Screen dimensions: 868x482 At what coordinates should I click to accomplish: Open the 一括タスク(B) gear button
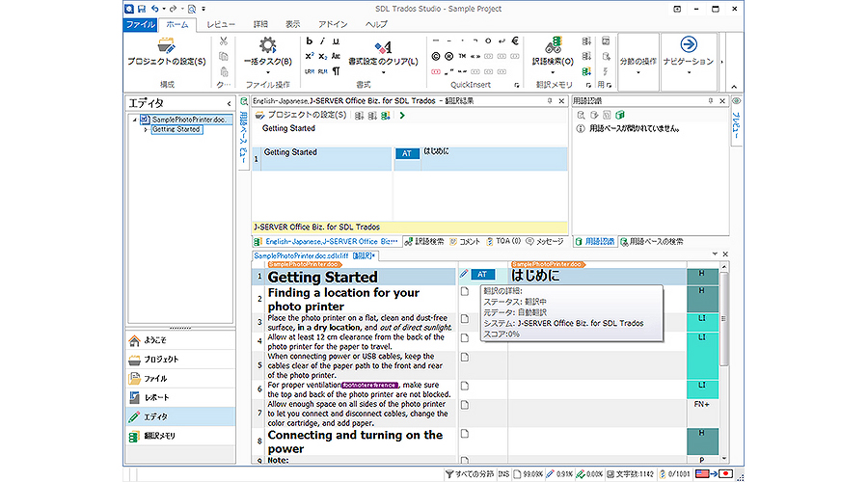[x=268, y=51]
